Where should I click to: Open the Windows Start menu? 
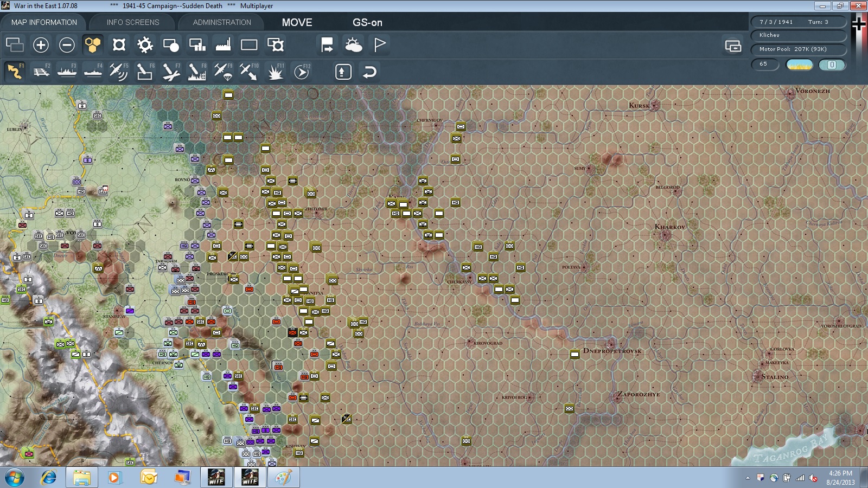point(15,478)
